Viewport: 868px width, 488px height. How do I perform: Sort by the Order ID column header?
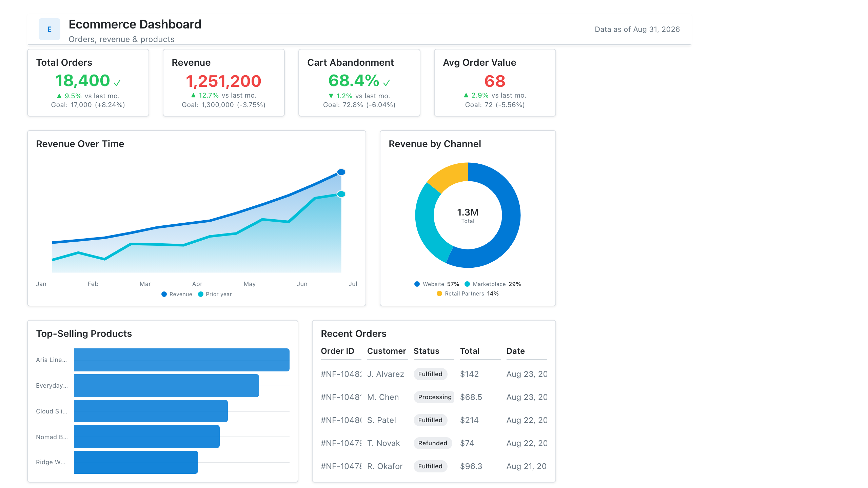pos(337,351)
